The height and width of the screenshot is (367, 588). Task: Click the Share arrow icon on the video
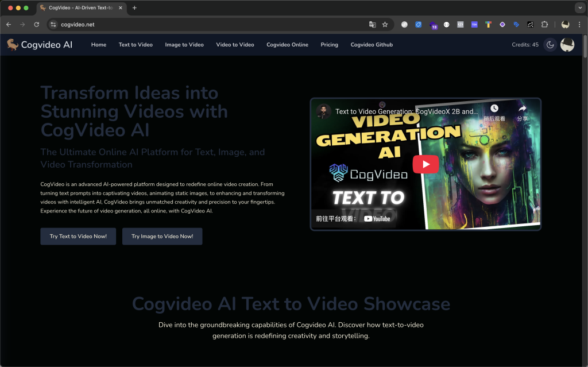point(522,109)
